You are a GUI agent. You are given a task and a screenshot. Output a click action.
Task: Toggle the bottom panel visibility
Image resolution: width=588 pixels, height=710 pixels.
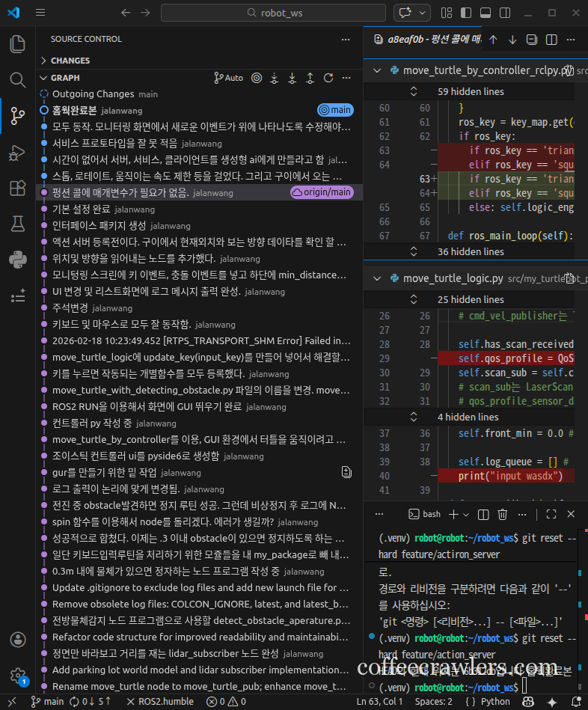[485, 13]
